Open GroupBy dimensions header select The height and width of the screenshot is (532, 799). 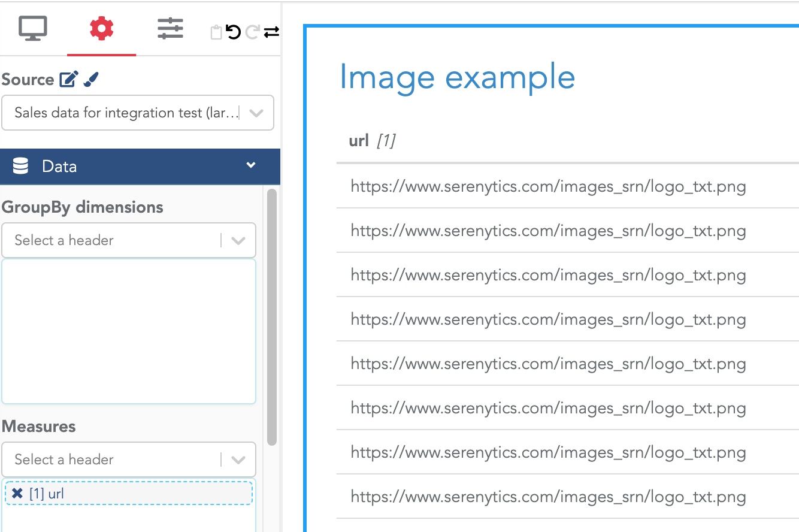(129, 240)
